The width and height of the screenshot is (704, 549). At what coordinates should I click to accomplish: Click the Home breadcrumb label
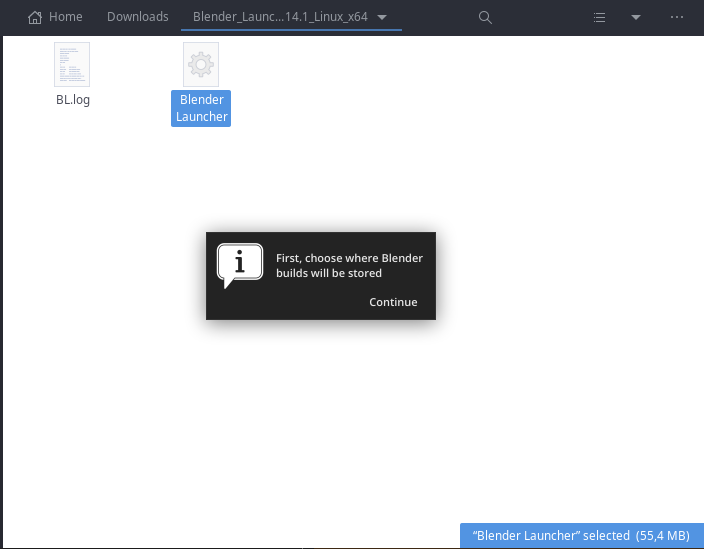pyautogui.click(x=66, y=17)
